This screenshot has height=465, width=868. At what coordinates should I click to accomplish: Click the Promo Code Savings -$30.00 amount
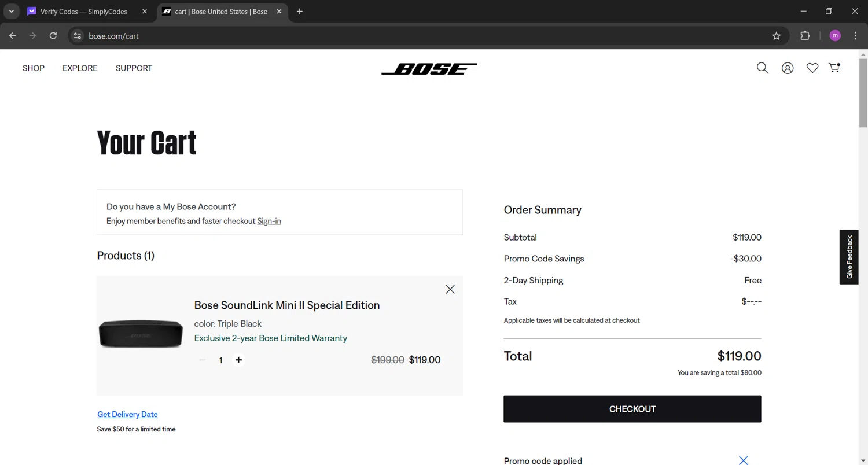[746, 259]
